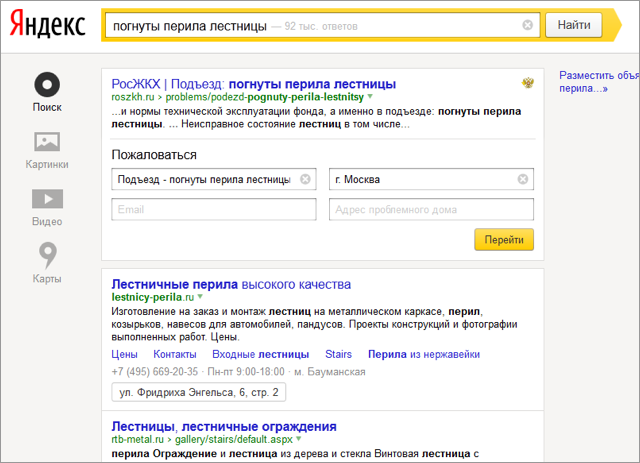Clear the complaint subject field
Screen dimensions: 640x463
[x=306, y=180]
